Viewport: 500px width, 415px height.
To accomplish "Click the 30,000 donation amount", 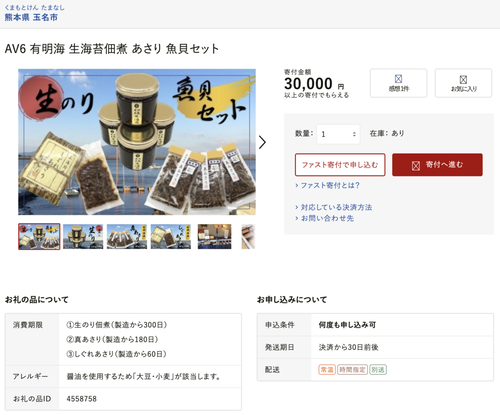I will [x=309, y=83].
